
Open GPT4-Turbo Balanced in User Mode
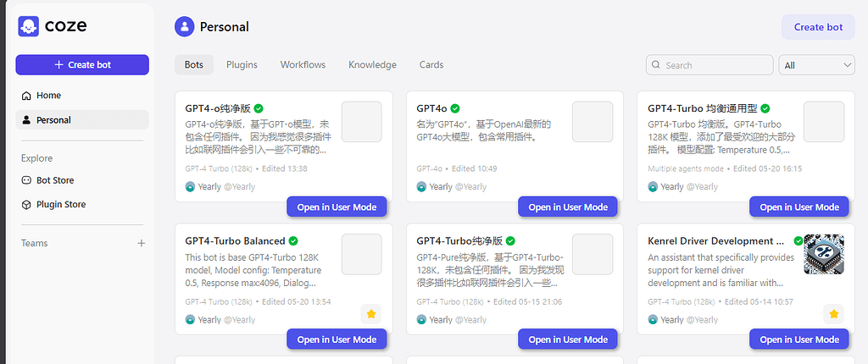337,339
